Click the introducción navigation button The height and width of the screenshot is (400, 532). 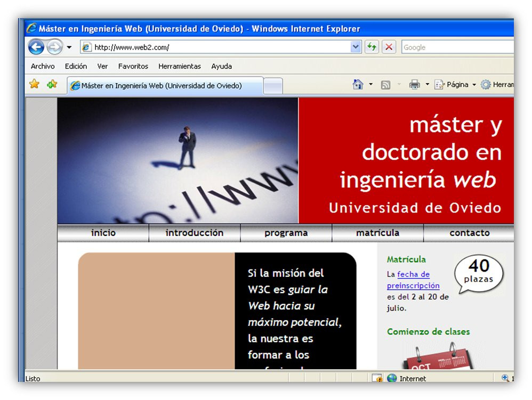point(195,233)
